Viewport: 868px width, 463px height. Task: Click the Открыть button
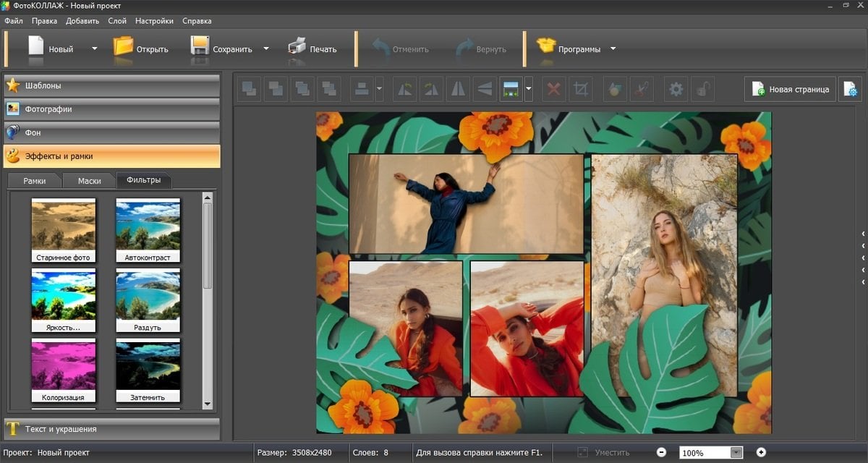click(x=141, y=48)
